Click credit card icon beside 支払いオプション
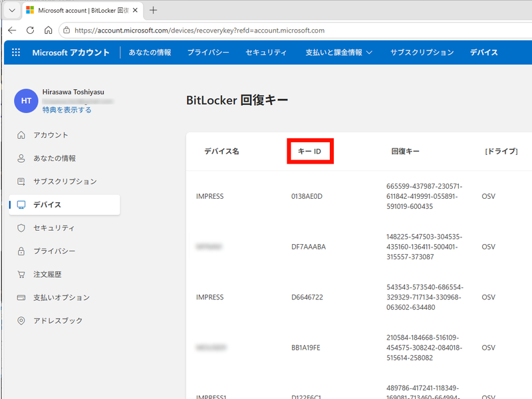The width and height of the screenshot is (532, 399). click(21, 297)
